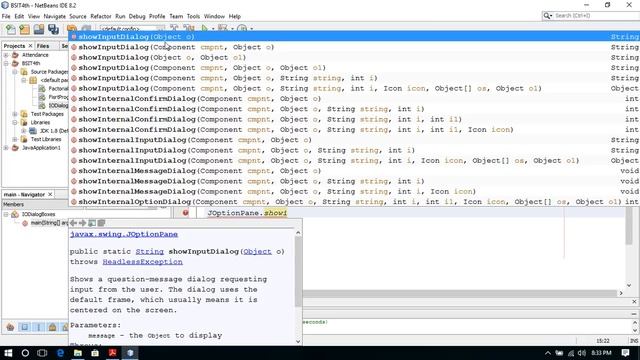640x360 pixels.
Task: Open javax.swing.JOptionPane link in Javadoc
Action: point(124,234)
